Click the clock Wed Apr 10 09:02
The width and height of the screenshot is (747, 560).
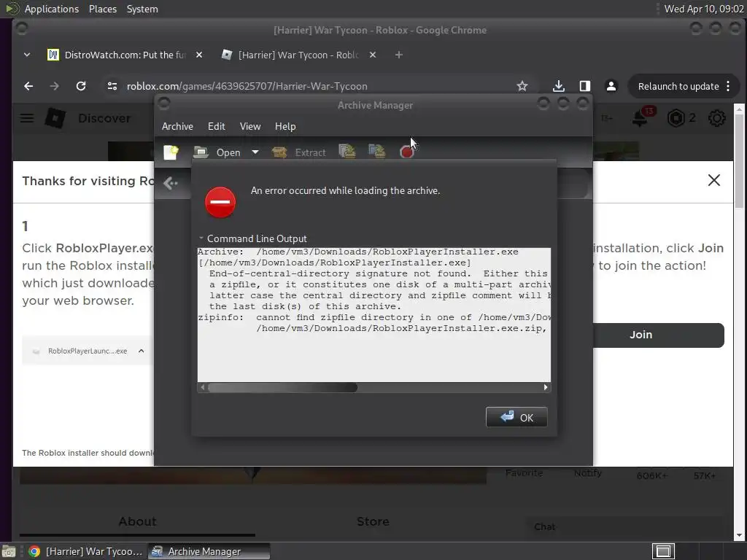[x=704, y=9]
